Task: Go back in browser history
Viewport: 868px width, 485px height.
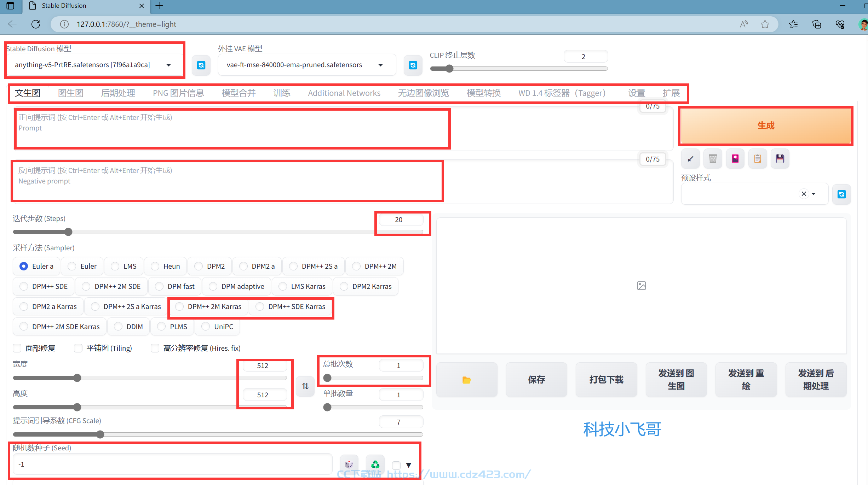Action: click(x=12, y=24)
